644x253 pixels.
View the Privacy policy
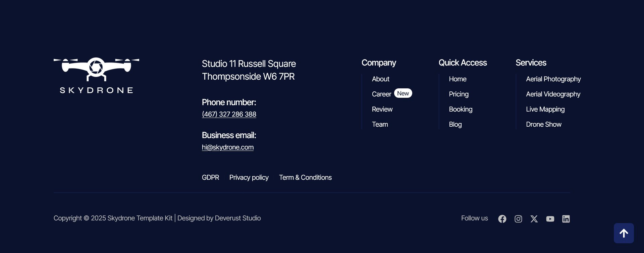[x=249, y=177]
